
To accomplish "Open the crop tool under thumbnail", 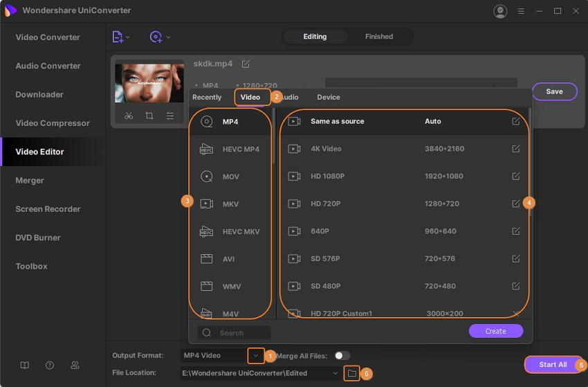I will click(149, 116).
